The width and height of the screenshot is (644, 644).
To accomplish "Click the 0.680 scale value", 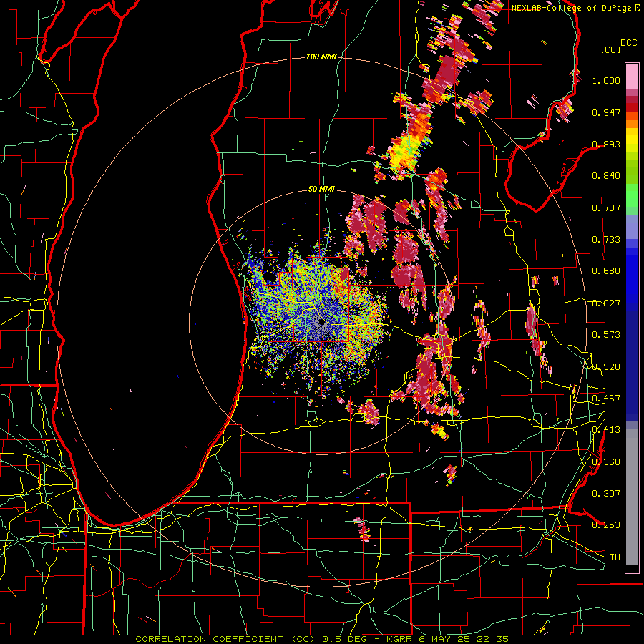I will (606, 271).
